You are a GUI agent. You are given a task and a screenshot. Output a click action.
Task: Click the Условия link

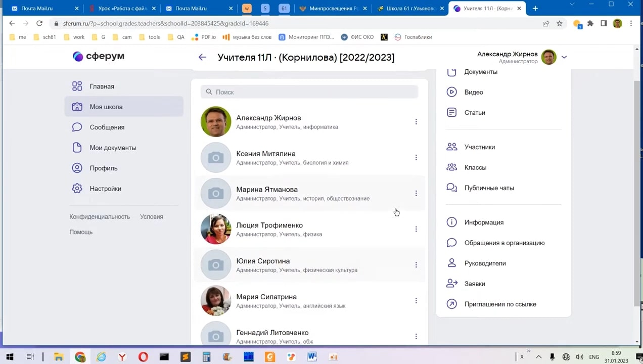(152, 216)
